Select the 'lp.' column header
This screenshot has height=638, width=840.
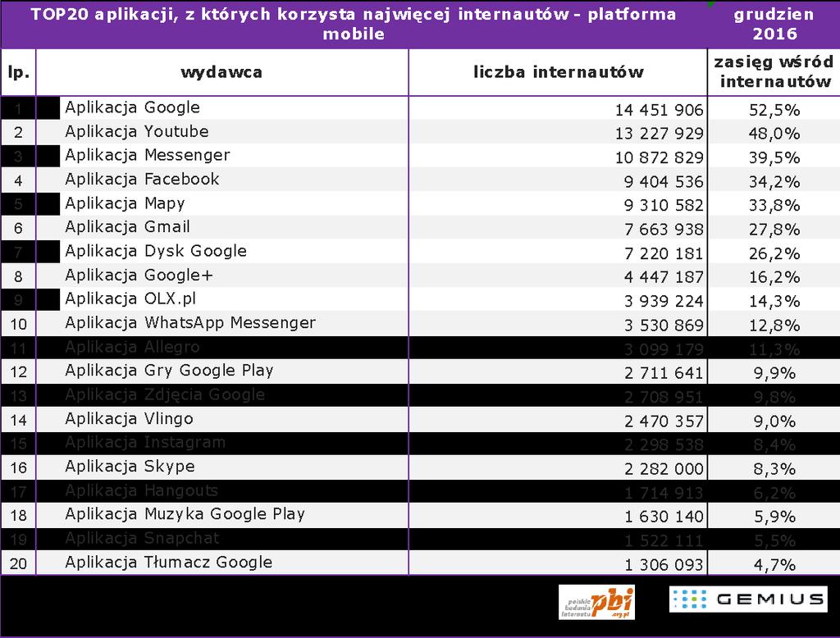pyautogui.click(x=18, y=72)
